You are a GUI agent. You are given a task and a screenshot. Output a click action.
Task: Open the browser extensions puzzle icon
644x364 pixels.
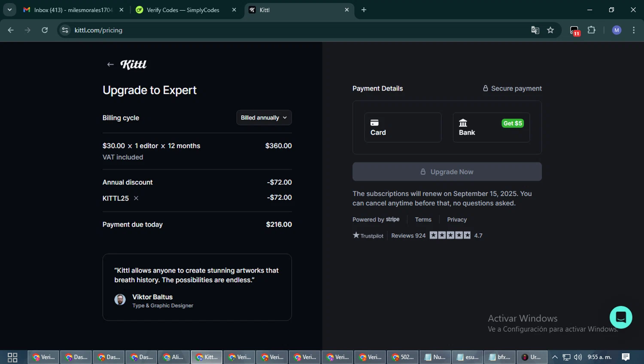point(591,30)
